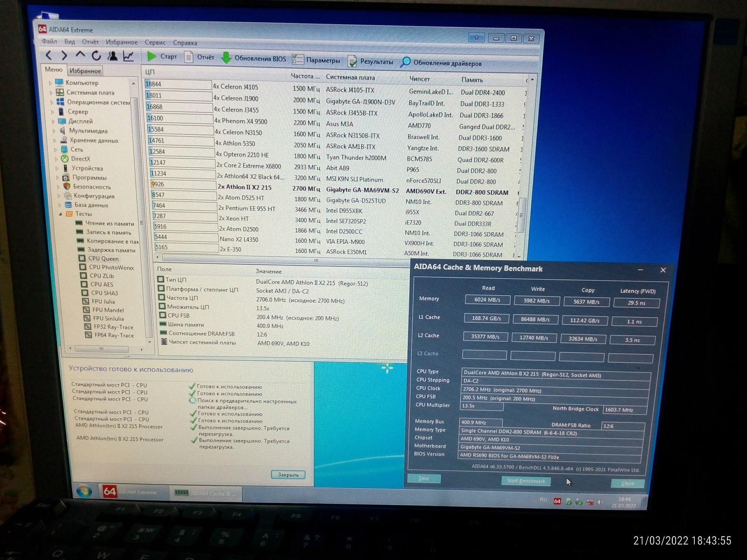This screenshot has width=747, height=560.
Task: Open Результаты from the toolbar
Action: (x=371, y=61)
